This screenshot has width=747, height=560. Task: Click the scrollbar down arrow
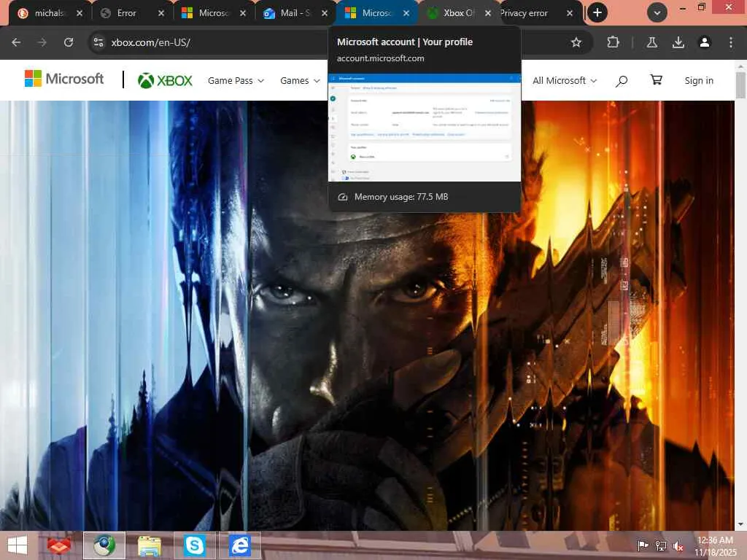tap(740, 524)
